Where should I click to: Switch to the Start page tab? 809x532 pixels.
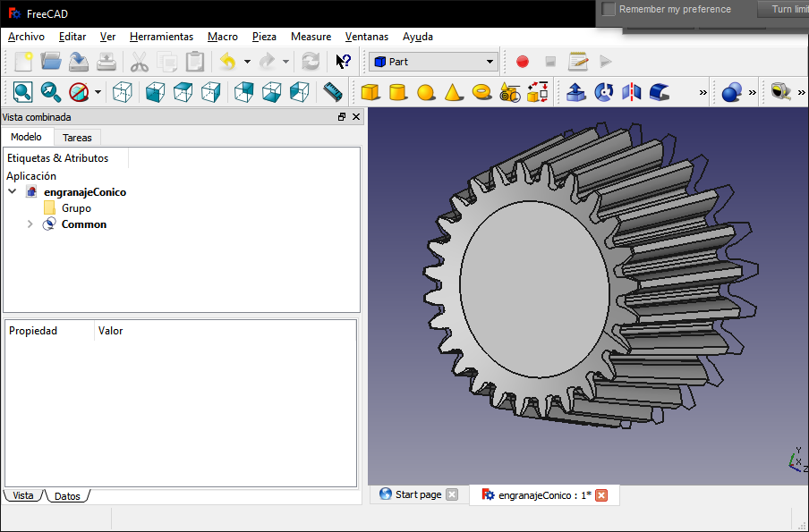418,494
